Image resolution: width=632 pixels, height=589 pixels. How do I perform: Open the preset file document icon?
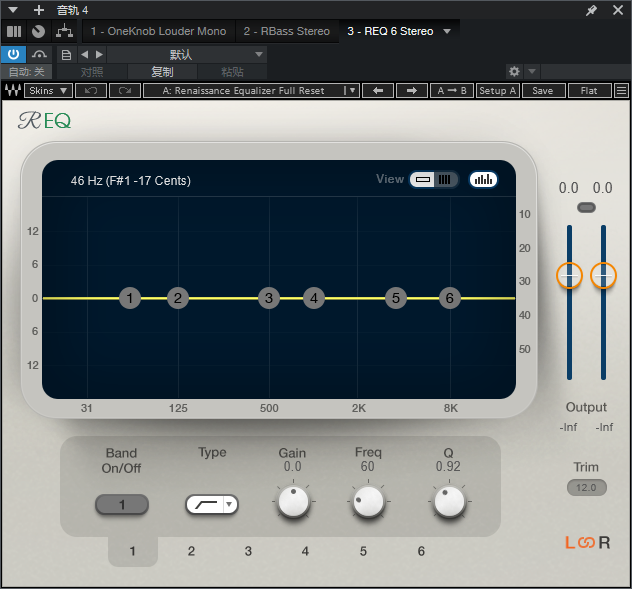click(x=67, y=55)
